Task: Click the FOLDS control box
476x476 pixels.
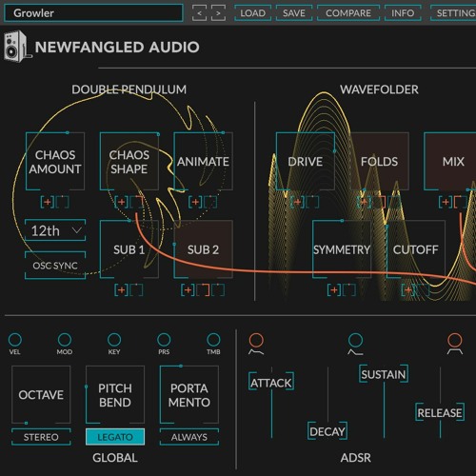Action: tap(380, 162)
